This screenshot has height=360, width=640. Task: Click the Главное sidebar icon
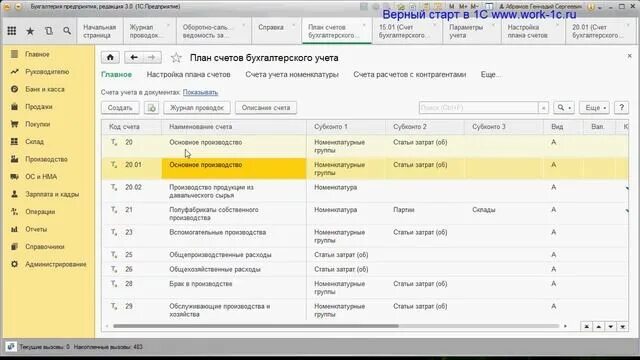(14, 54)
